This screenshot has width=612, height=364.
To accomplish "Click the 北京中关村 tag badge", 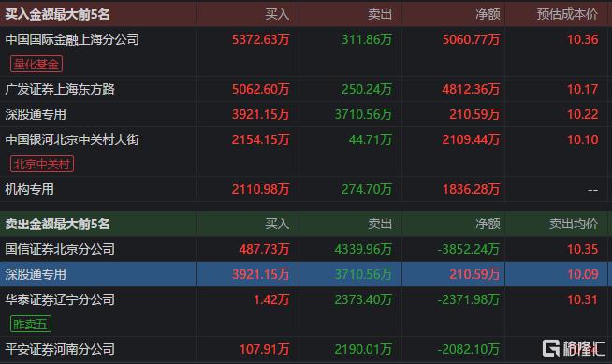I will [x=42, y=165].
